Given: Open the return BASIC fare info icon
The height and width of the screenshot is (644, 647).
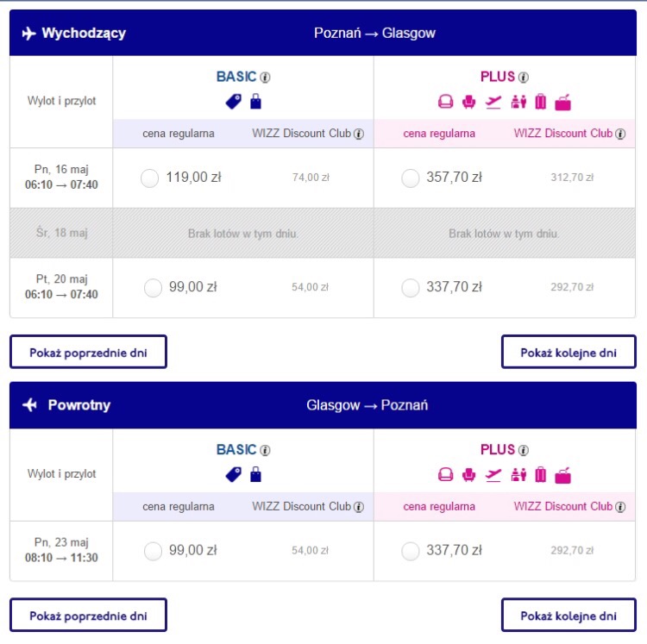Looking at the screenshot, I should (266, 450).
